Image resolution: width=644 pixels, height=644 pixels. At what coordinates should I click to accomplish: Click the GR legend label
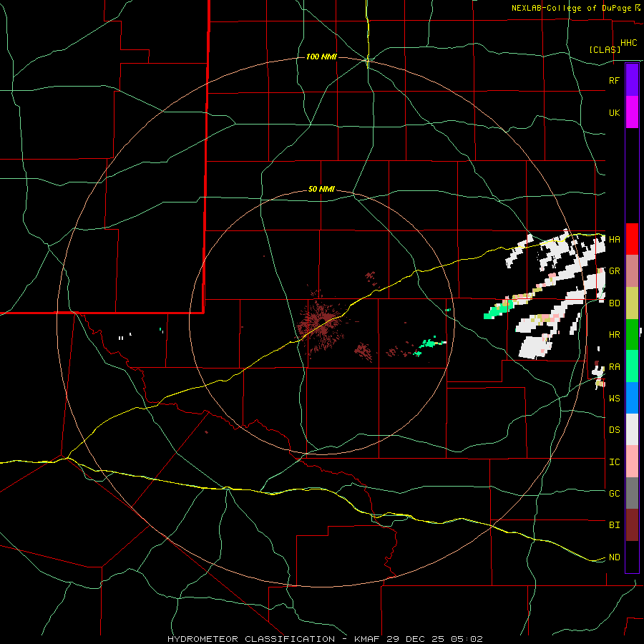click(614, 271)
